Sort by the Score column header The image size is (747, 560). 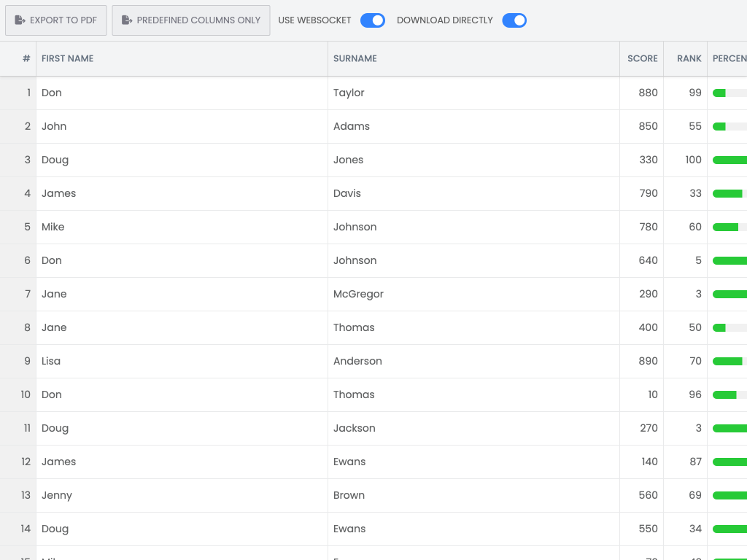pyautogui.click(x=641, y=58)
